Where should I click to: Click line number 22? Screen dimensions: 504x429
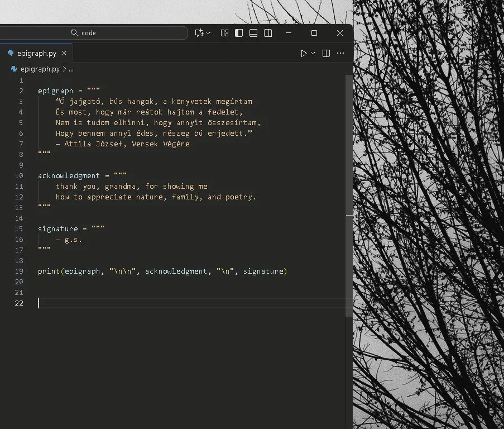point(19,303)
